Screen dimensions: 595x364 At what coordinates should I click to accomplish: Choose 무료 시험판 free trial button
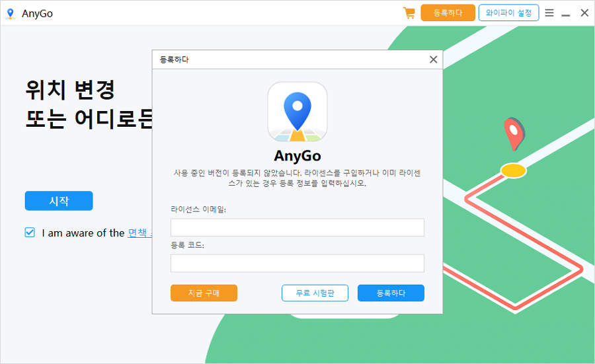315,293
